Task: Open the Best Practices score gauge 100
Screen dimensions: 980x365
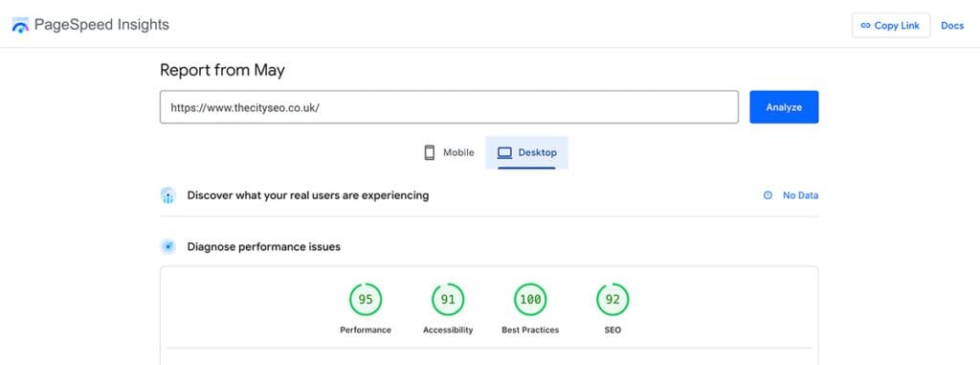Action: point(530,299)
